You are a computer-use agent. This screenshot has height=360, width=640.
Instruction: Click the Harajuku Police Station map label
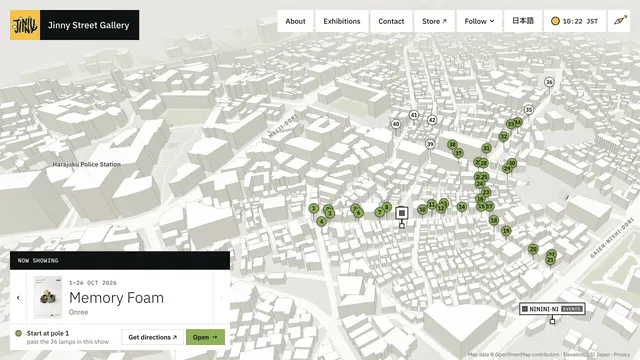point(87,164)
